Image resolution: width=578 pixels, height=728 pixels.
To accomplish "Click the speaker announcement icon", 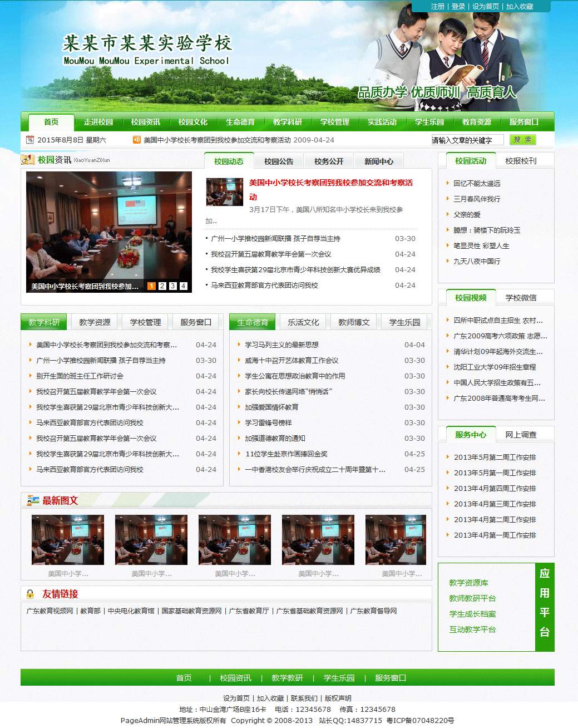I will point(136,140).
